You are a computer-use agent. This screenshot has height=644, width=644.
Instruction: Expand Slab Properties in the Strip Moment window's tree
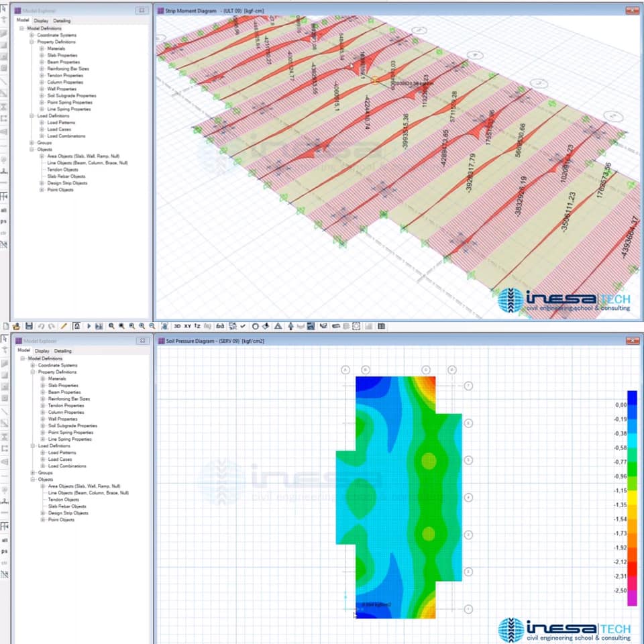pyautogui.click(x=42, y=55)
